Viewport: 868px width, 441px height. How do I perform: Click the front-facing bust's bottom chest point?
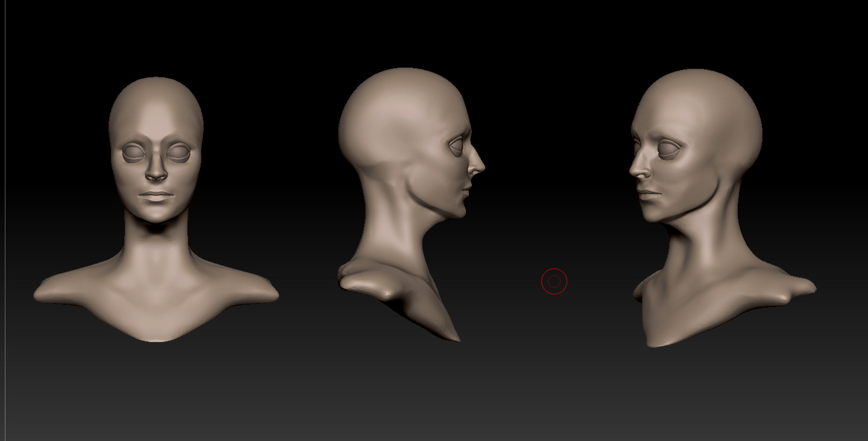(x=157, y=337)
